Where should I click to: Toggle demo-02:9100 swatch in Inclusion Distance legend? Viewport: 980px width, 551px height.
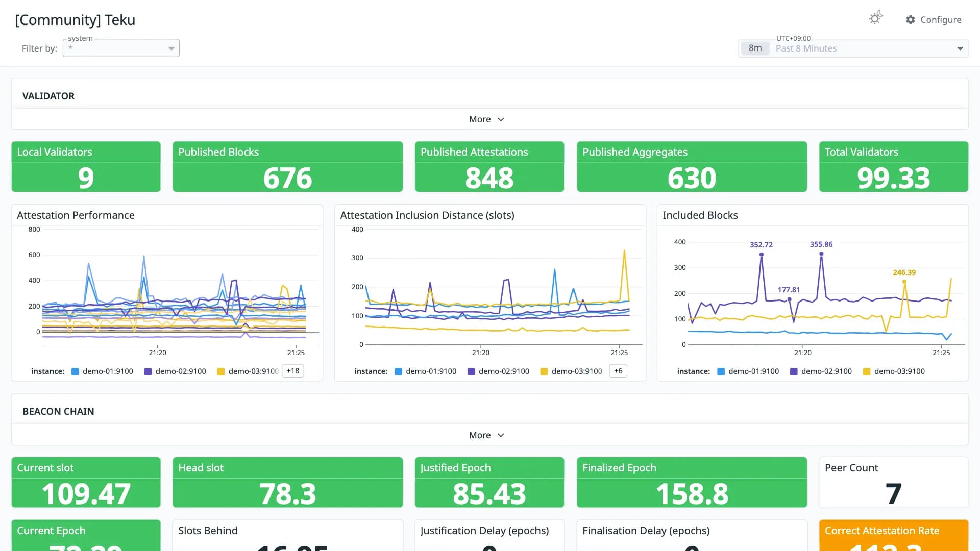[x=471, y=372]
